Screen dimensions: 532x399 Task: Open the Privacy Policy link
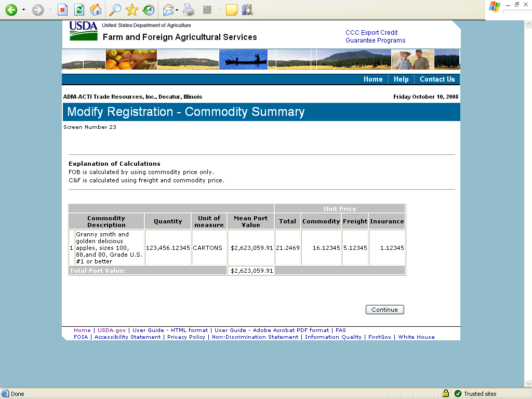pos(186,337)
